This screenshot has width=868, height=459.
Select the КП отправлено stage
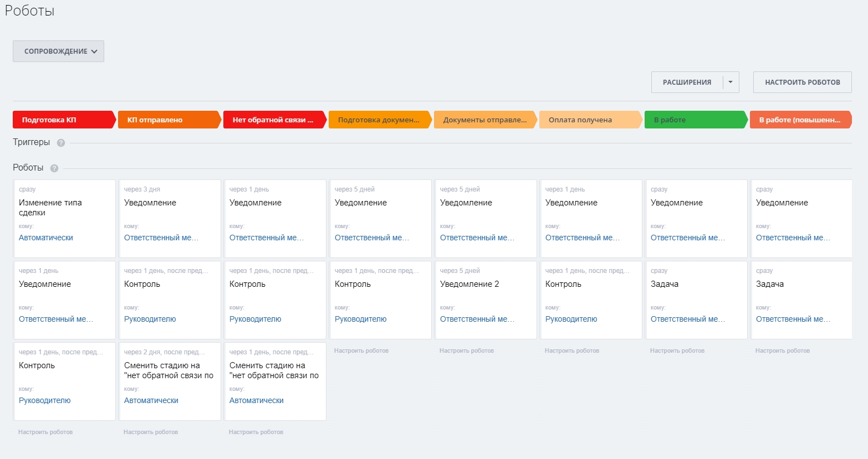(x=169, y=120)
